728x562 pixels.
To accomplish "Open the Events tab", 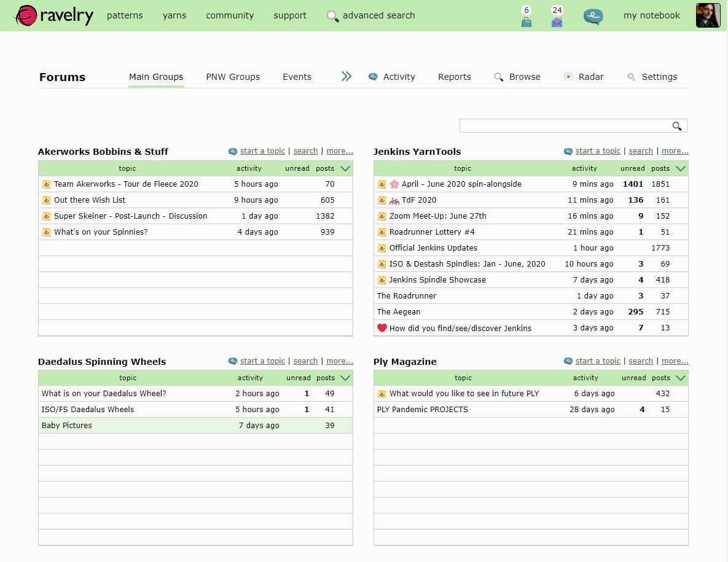I will (297, 77).
